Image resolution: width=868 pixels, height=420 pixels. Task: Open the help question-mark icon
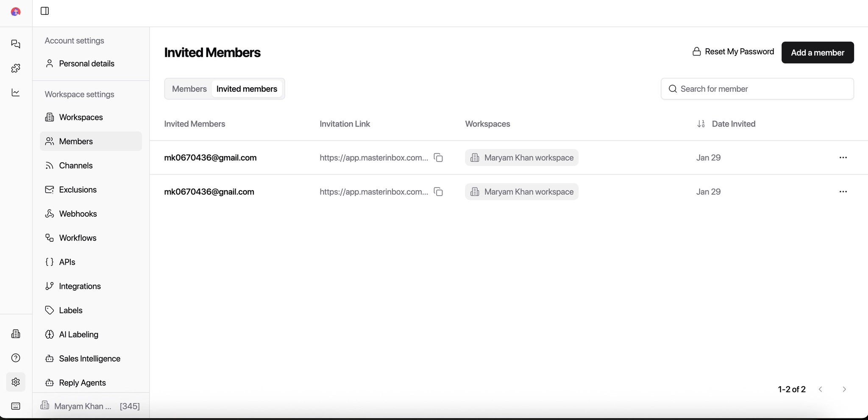(x=16, y=358)
